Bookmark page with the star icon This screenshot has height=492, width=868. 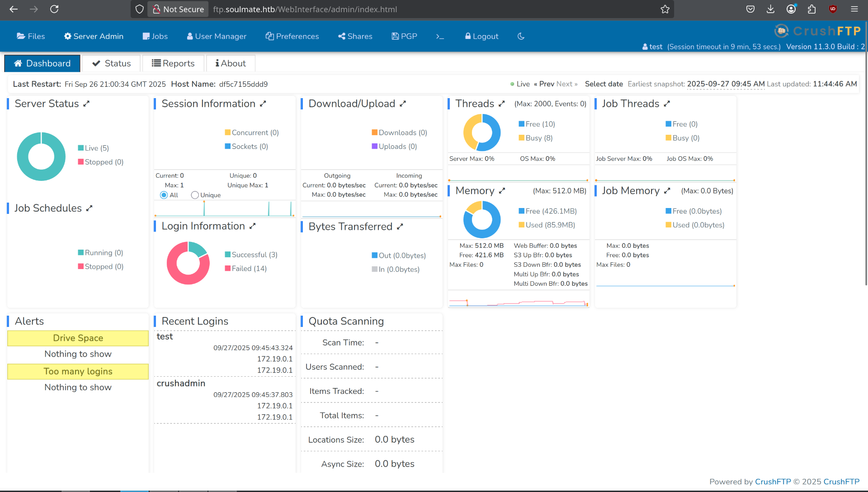point(665,9)
